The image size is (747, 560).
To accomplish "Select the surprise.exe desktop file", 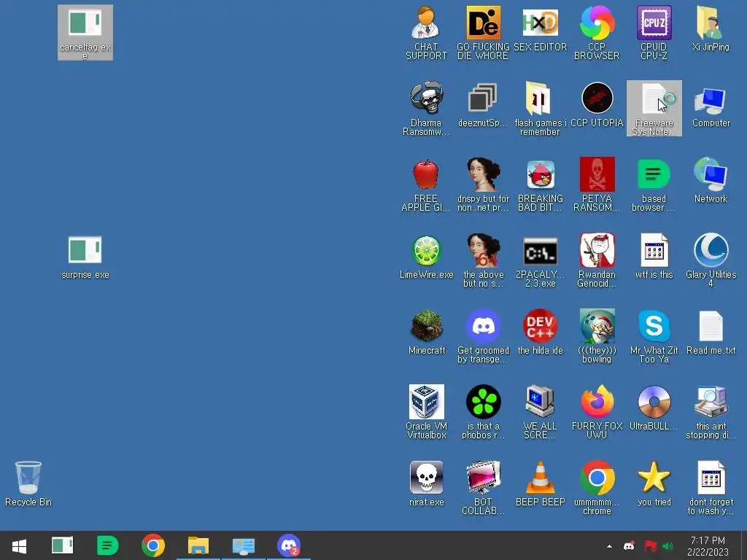I will [x=85, y=257].
